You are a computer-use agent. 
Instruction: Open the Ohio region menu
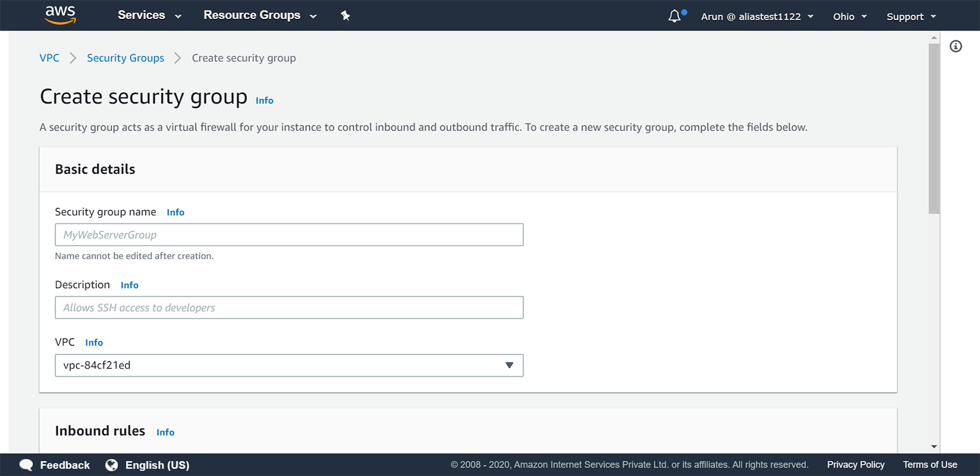pos(850,17)
